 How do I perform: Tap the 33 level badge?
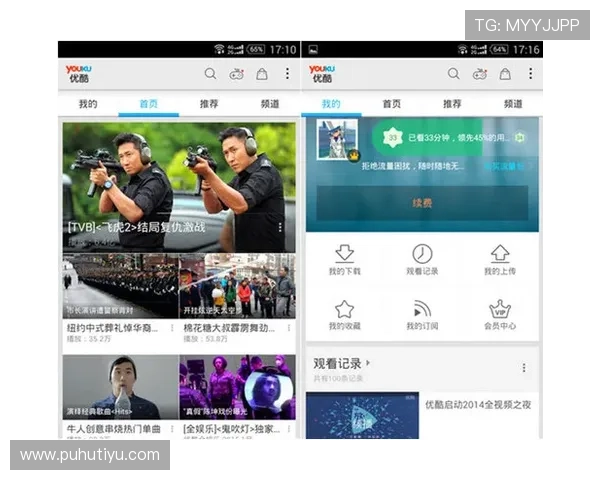pos(393,137)
